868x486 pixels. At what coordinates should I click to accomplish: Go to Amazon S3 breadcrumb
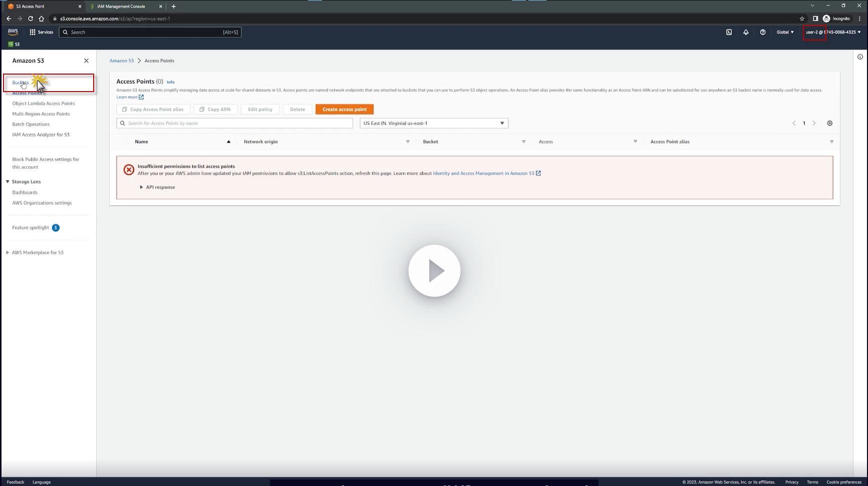(122, 61)
